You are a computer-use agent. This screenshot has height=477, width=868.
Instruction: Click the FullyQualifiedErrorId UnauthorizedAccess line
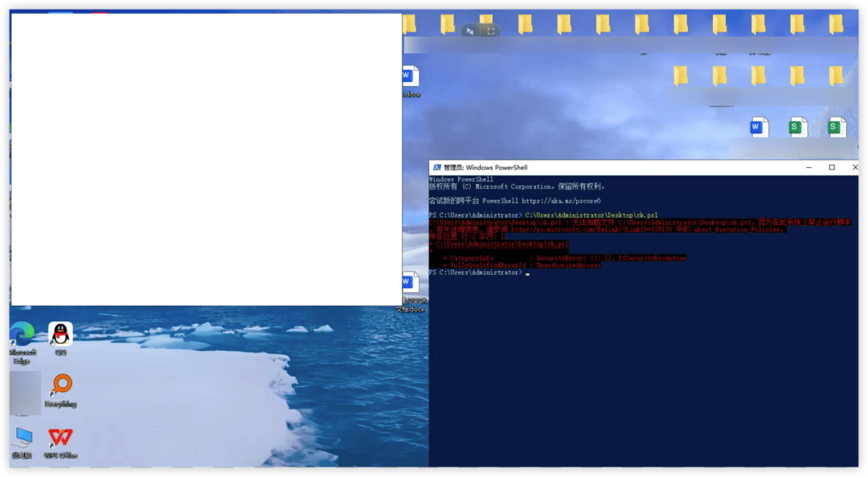(x=522, y=265)
